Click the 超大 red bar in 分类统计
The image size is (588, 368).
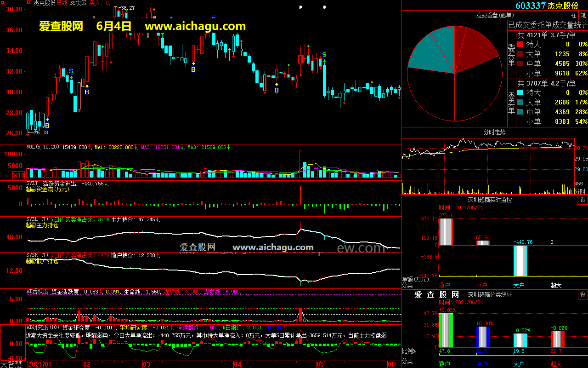point(557,339)
